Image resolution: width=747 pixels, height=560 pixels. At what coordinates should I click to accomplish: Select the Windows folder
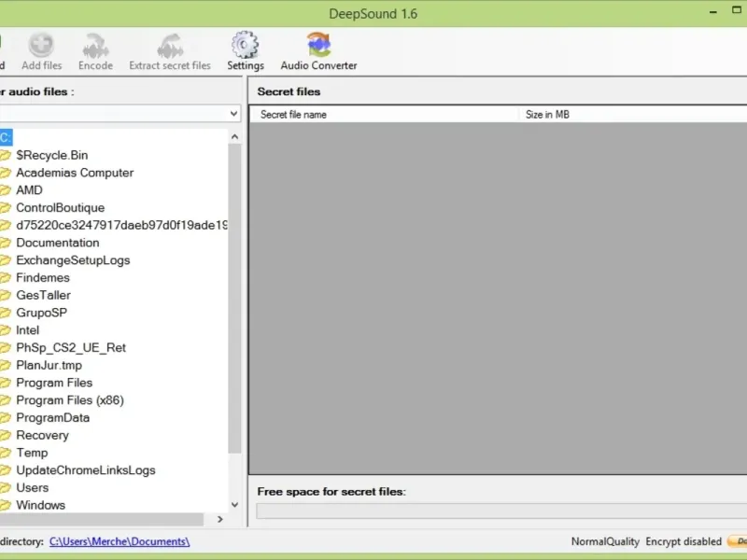(x=40, y=505)
